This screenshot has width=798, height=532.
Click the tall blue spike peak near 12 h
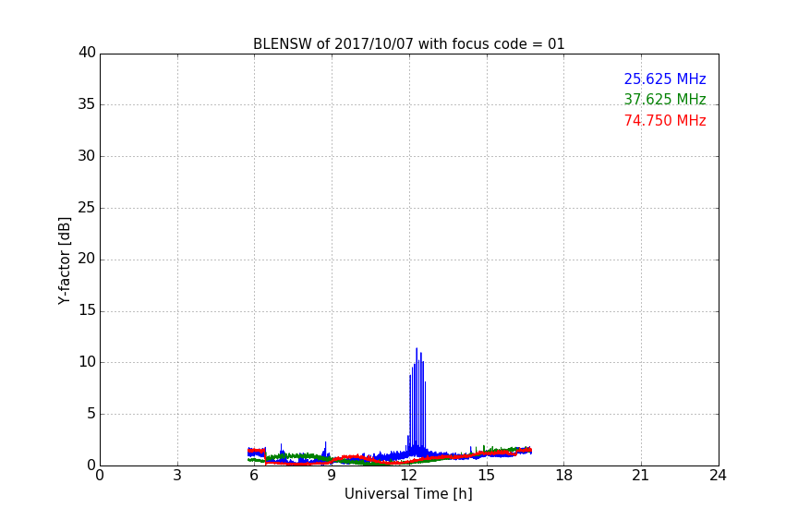[x=417, y=351]
